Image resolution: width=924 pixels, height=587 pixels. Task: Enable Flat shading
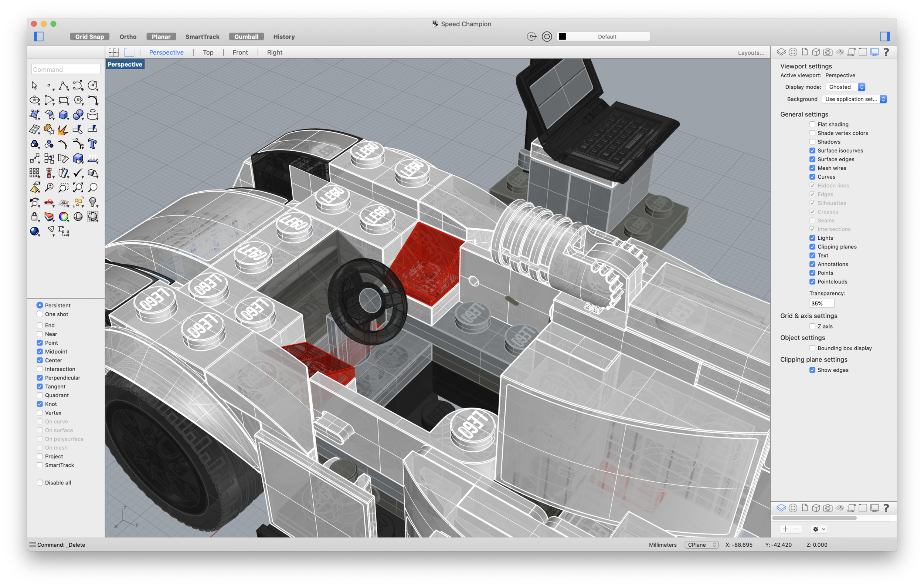pyautogui.click(x=812, y=124)
